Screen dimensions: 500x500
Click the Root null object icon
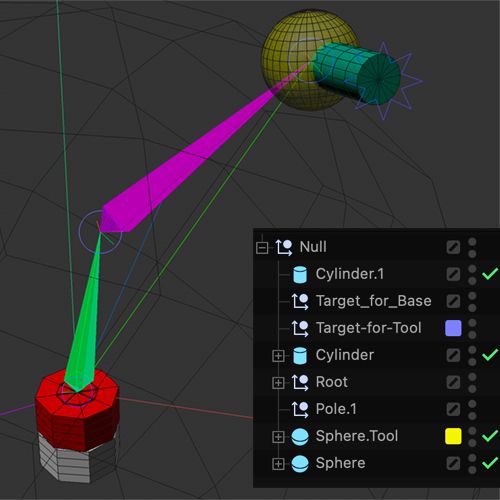pyautogui.click(x=300, y=383)
